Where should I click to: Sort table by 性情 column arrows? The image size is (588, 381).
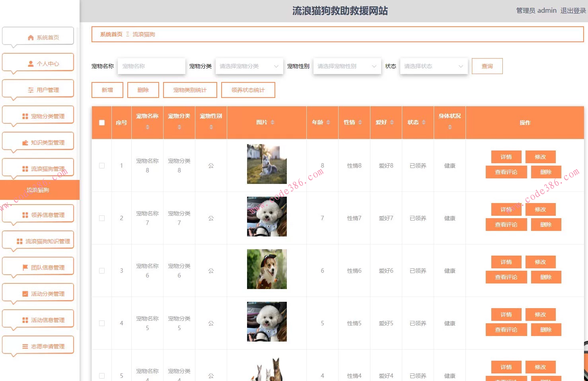[360, 122]
